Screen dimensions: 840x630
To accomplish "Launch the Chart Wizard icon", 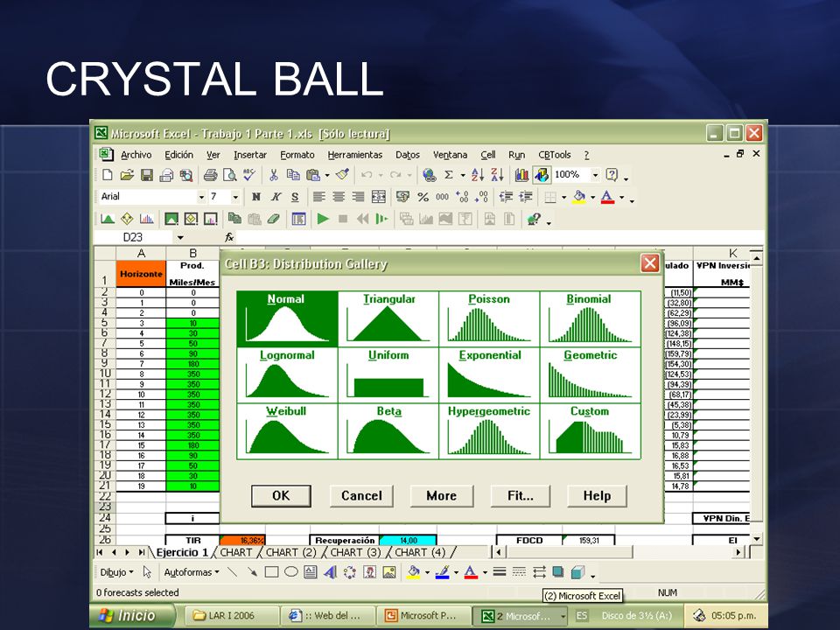I will coord(521,175).
